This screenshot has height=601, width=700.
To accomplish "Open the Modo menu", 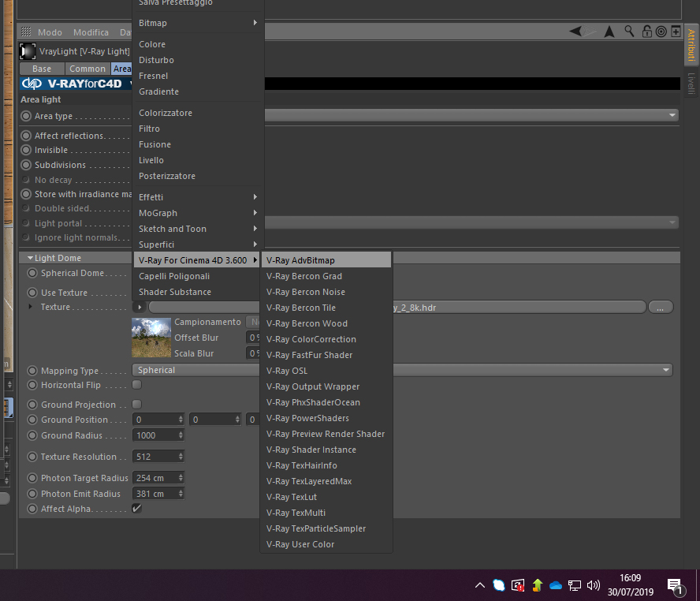I will (50, 32).
